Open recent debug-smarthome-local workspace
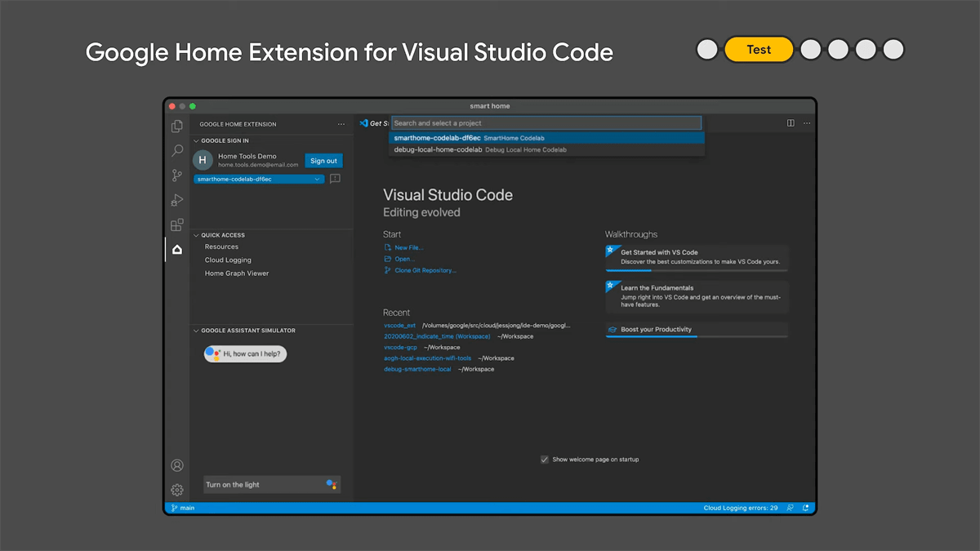 (417, 369)
